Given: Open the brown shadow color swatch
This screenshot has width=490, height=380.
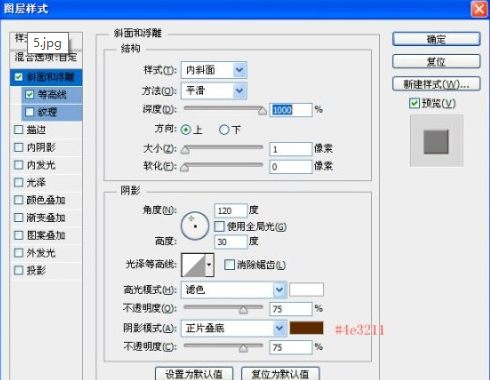Looking at the screenshot, I should click(306, 328).
